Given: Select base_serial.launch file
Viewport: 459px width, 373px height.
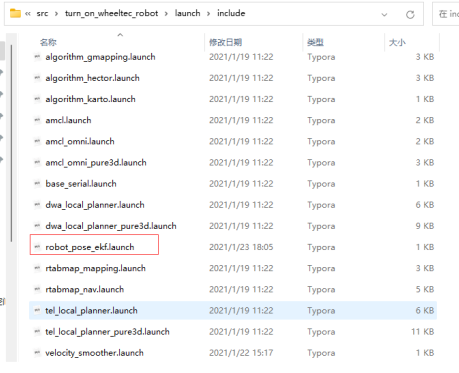Looking at the screenshot, I should point(81,184).
